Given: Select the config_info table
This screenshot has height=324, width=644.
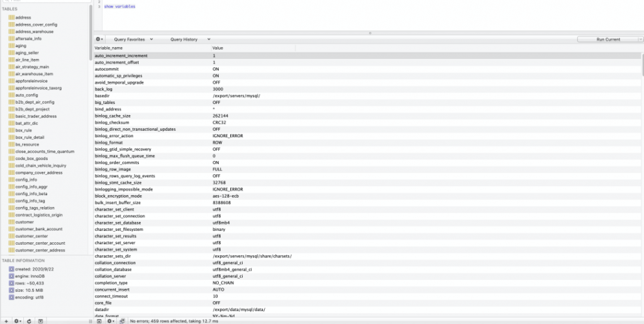Looking at the screenshot, I should [x=26, y=179].
